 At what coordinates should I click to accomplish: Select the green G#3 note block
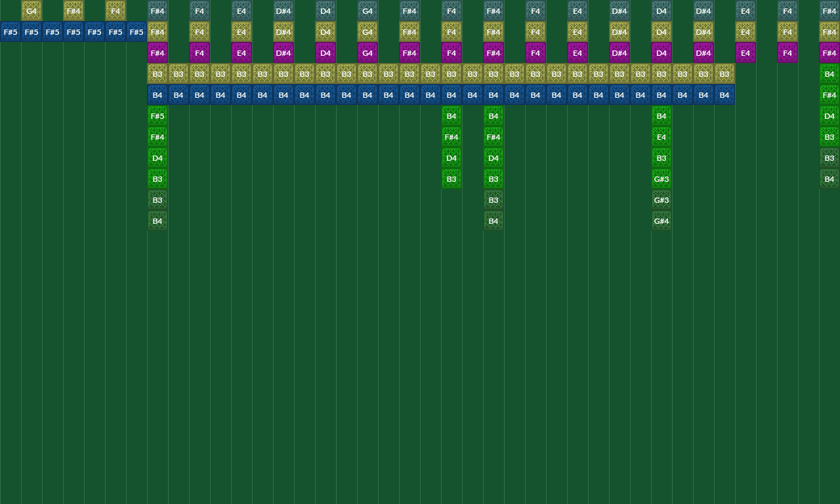pos(661,178)
